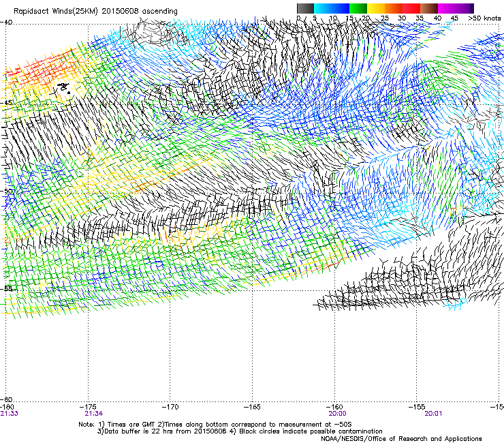Click the title 'Rapidsact Winds(25KM) 20150608 ascending'

95,12
